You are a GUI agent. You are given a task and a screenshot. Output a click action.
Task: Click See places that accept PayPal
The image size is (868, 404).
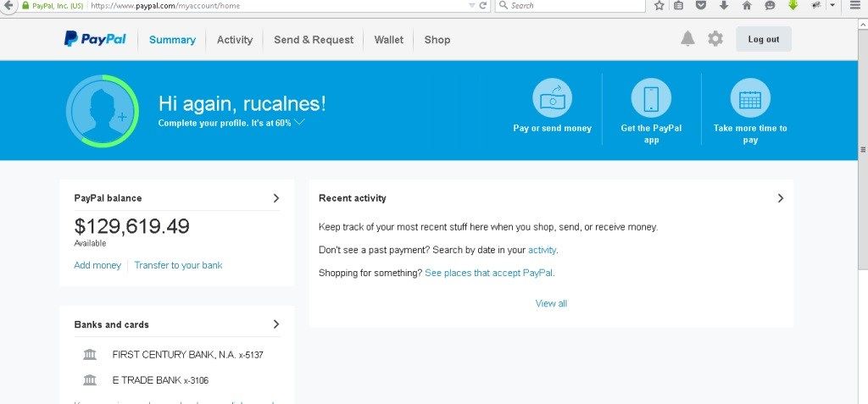489,273
